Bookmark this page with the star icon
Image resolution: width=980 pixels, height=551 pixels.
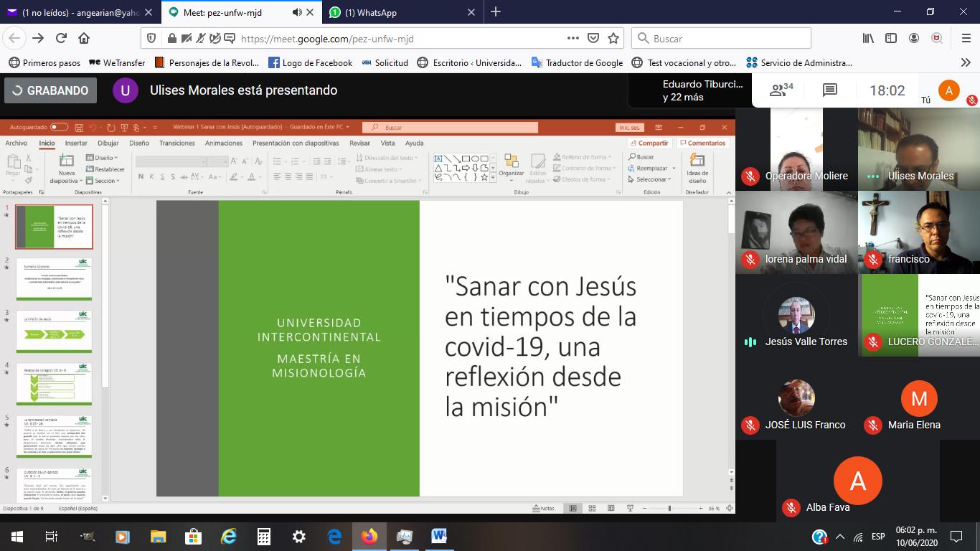click(613, 39)
